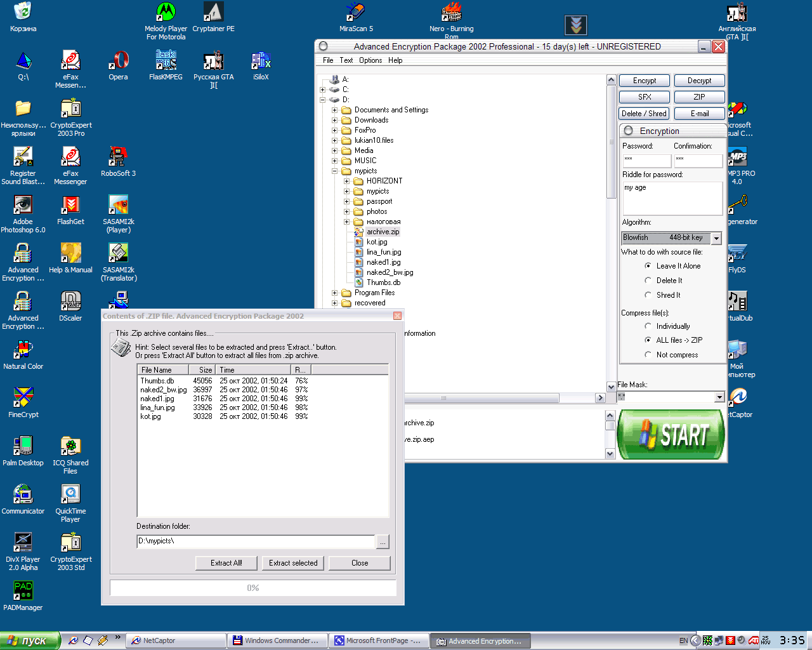
Task: Open Natural Color desktop icon
Action: pos(23,355)
